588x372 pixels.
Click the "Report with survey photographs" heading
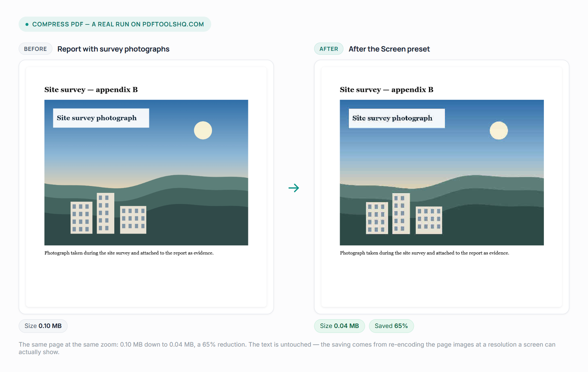[x=113, y=49]
